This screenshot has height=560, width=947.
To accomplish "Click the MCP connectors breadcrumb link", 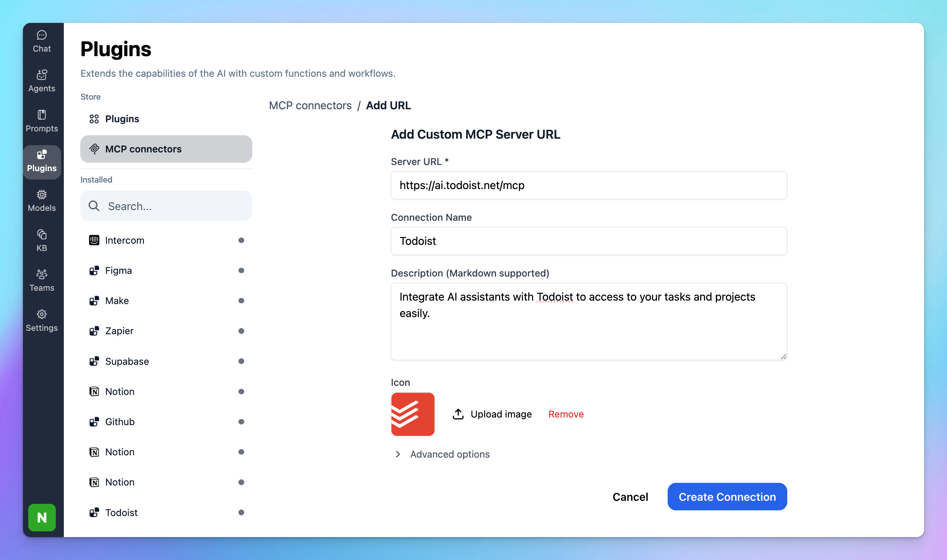I will click(x=310, y=105).
